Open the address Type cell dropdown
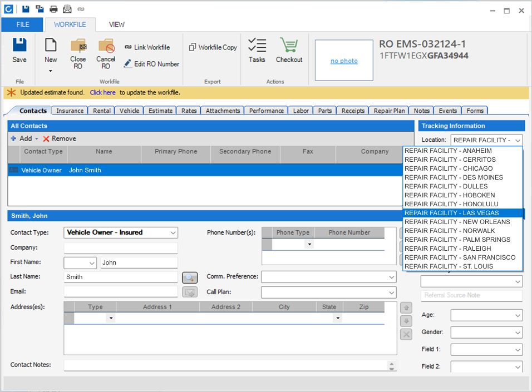This screenshot has height=392, width=532. coord(111,318)
